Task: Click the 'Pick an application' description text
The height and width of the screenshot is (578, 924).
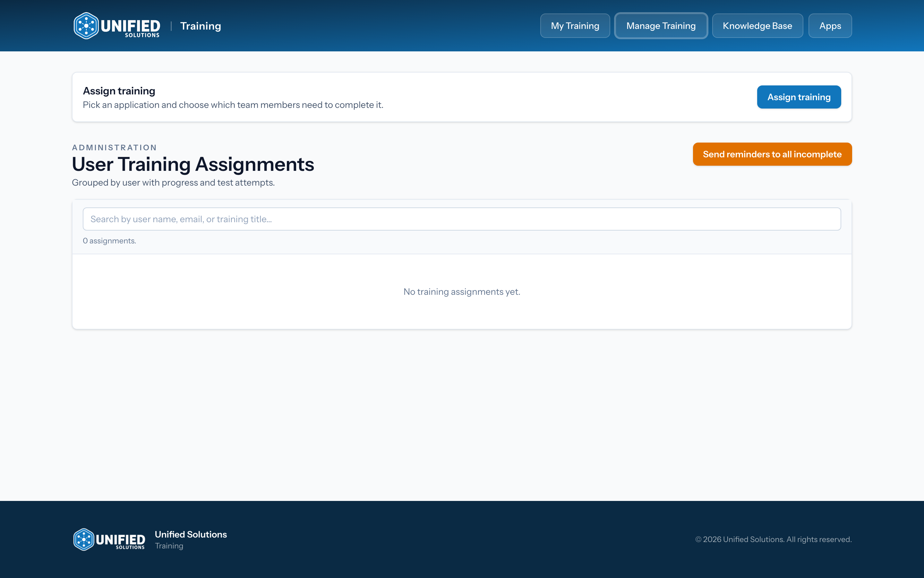Action: 233,105
